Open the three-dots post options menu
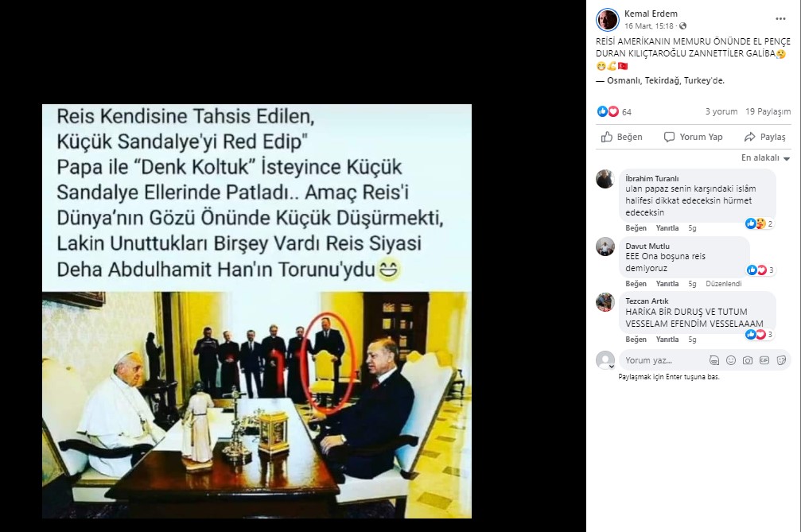The width and height of the screenshot is (801, 532). 780,19
